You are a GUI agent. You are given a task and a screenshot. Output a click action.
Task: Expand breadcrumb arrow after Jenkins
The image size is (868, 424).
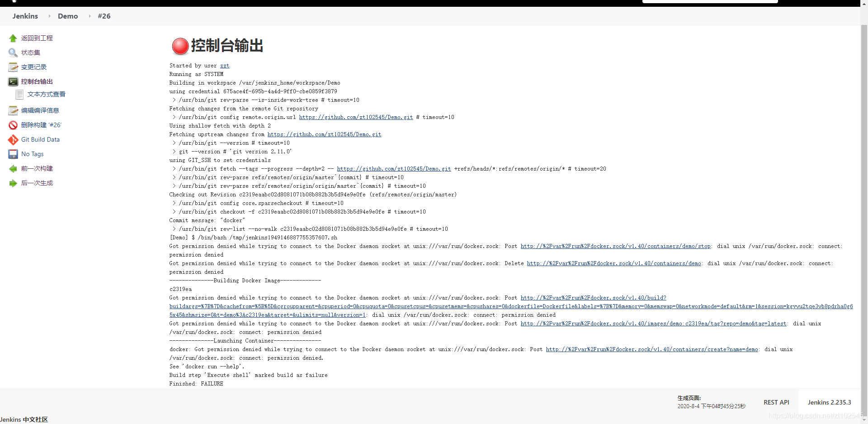[x=49, y=16]
